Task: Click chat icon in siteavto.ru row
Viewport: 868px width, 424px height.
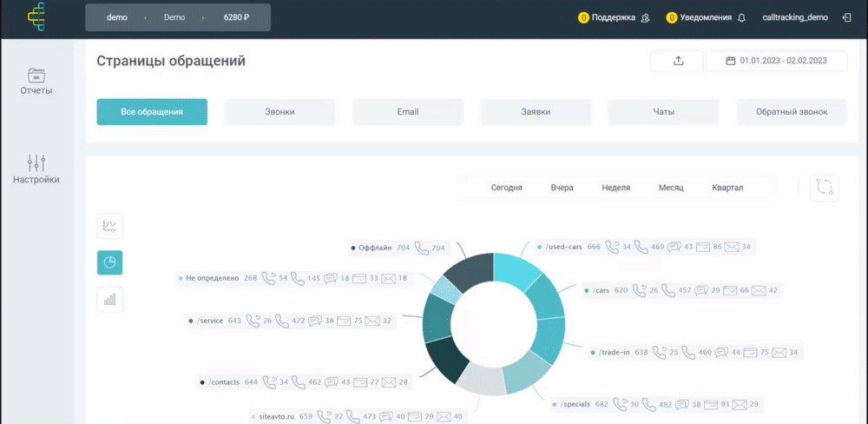Action: tap(386, 416)
